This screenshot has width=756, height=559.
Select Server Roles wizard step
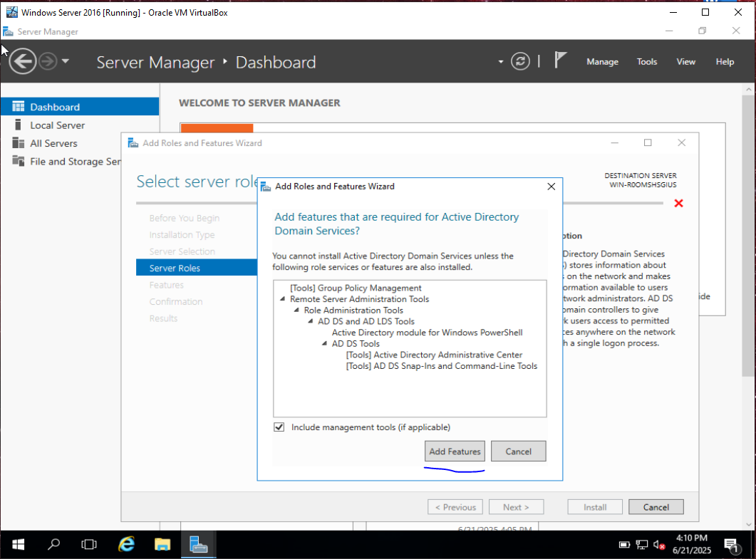(196, 268)
